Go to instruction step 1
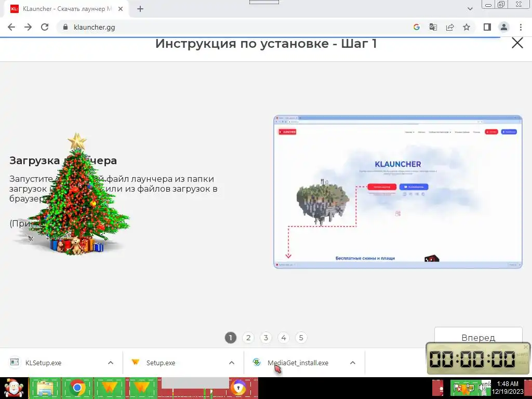The height and width of the screenshot is (399, 532). (231, 338)
